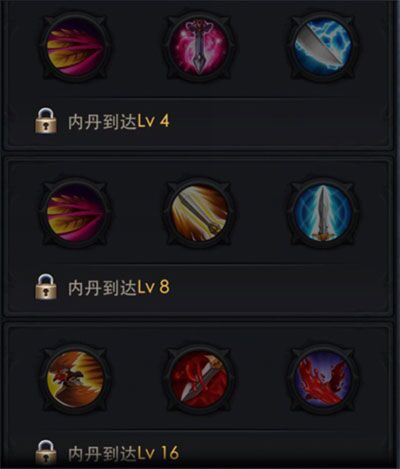Click the lock icon beside Lv 16
The image size is (400, 469).
46,452
